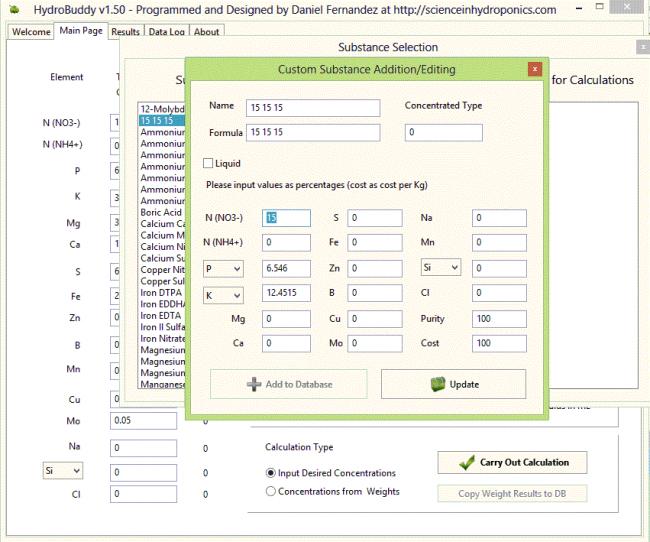Image resolution: width=650 pixels, height=542 pixels.
Task: Open the Si dropdown in the dialog
Action: pyautogui.click(x=441, y=267)
